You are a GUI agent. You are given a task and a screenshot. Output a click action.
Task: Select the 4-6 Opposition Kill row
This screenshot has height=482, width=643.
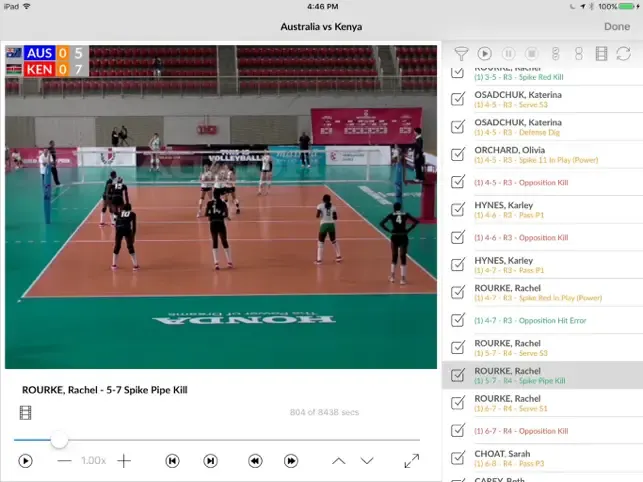[543, 237]
